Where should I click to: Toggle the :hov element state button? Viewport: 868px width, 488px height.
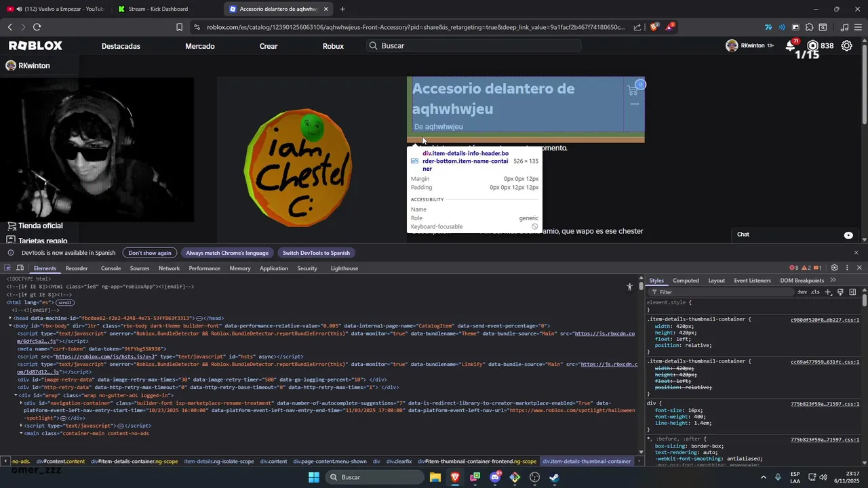click(802, 292)
